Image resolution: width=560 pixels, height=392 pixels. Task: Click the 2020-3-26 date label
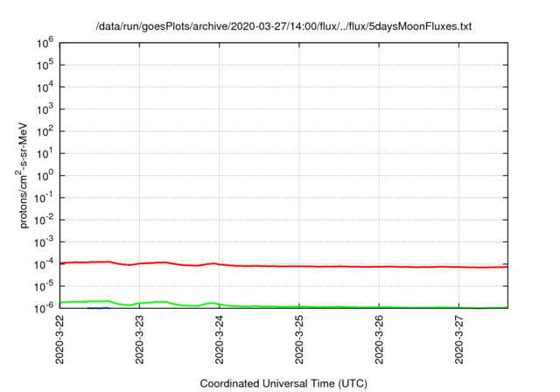pos(379,339)
